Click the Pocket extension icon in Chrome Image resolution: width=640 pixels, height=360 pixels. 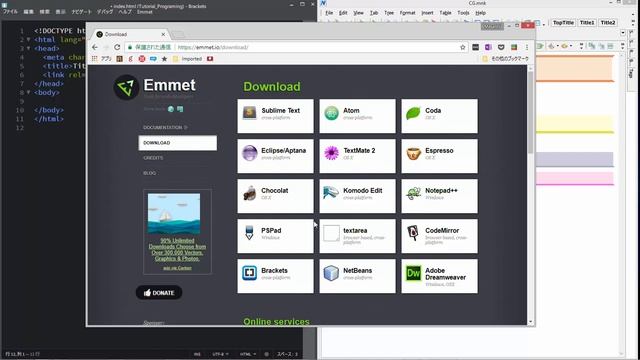pos(501,47)
